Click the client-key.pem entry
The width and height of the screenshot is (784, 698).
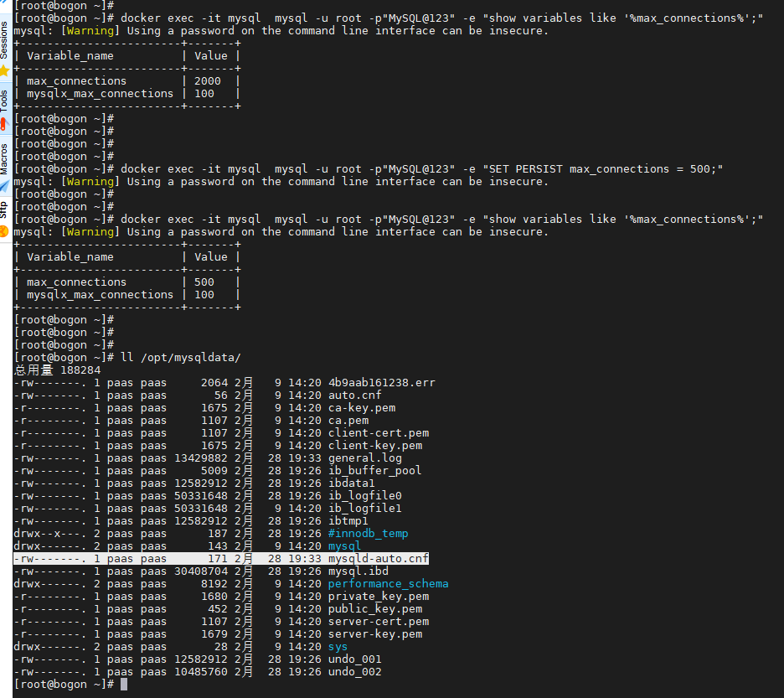click(x=375, y=445)
